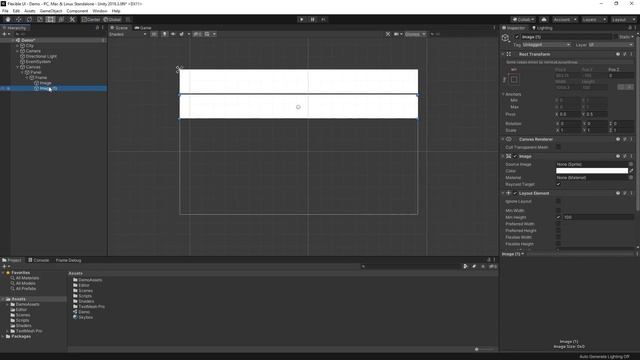Open the Layout dropdown
This screenshot has width=640, height=360.
click(x=623, y=20)
